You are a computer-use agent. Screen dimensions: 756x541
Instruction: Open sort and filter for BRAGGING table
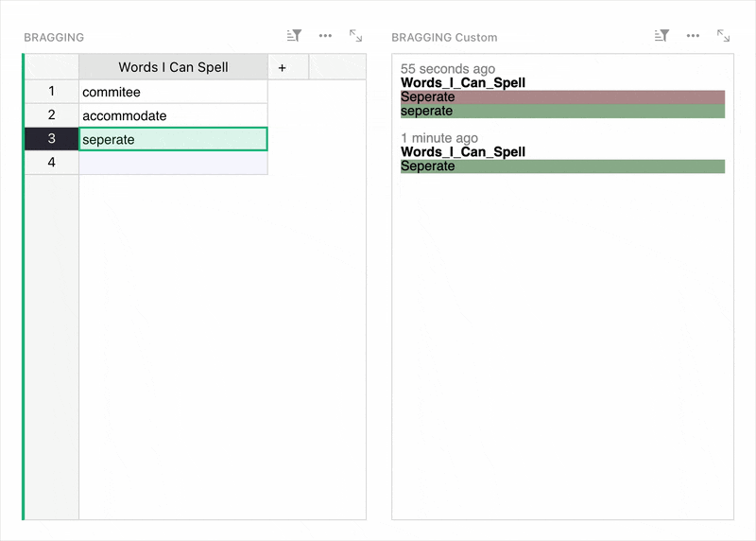pos(294,36)
